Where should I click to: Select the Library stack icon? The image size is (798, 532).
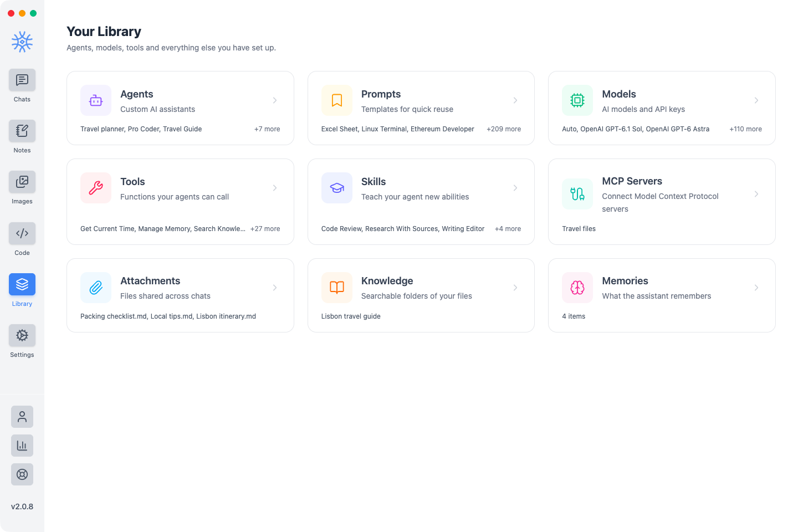(x=22, y=284)
